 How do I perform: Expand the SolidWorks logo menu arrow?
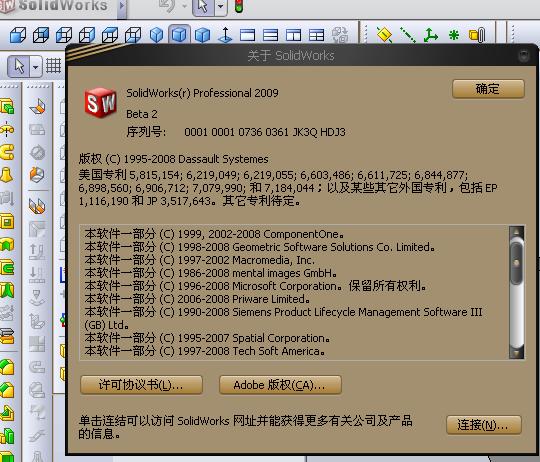tap(122, 6)
